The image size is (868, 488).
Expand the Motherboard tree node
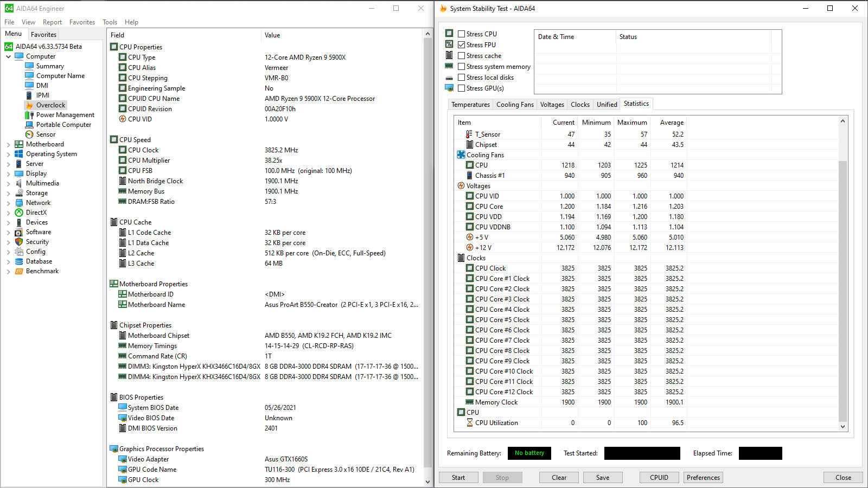[9, 144]
